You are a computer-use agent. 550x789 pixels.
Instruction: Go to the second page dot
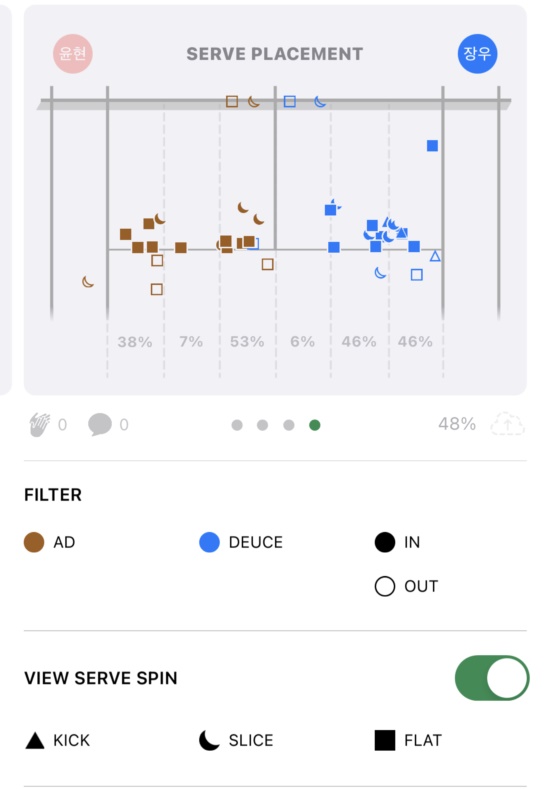[x=262, y=425]
